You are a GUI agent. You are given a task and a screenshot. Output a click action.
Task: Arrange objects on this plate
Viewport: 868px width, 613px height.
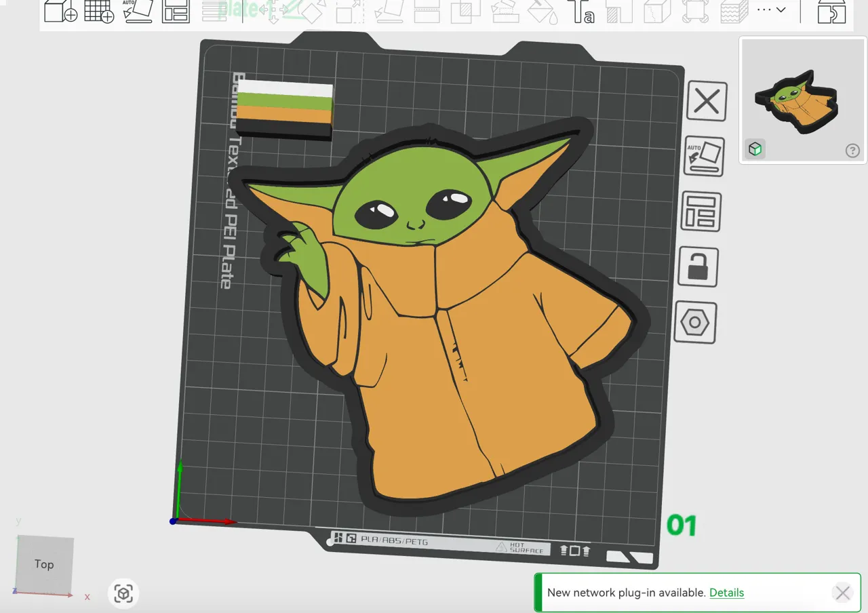pos(701,211)
